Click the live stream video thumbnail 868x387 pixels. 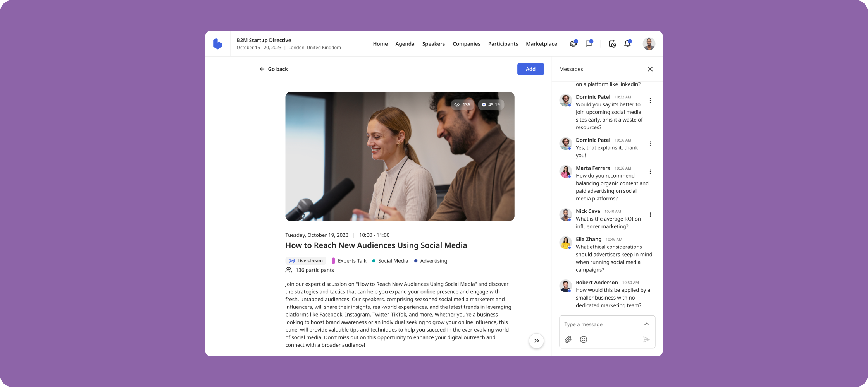click(x=400, y=156)
